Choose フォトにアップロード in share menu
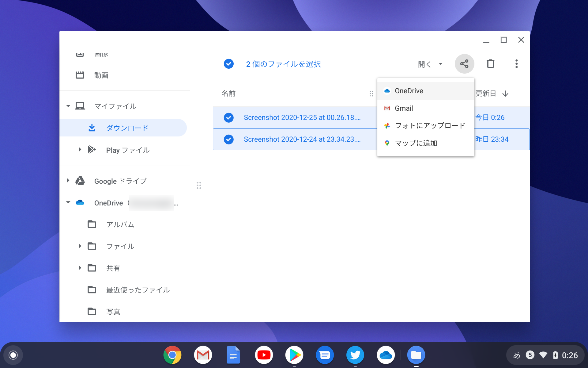588x368 pixels. 430,125
